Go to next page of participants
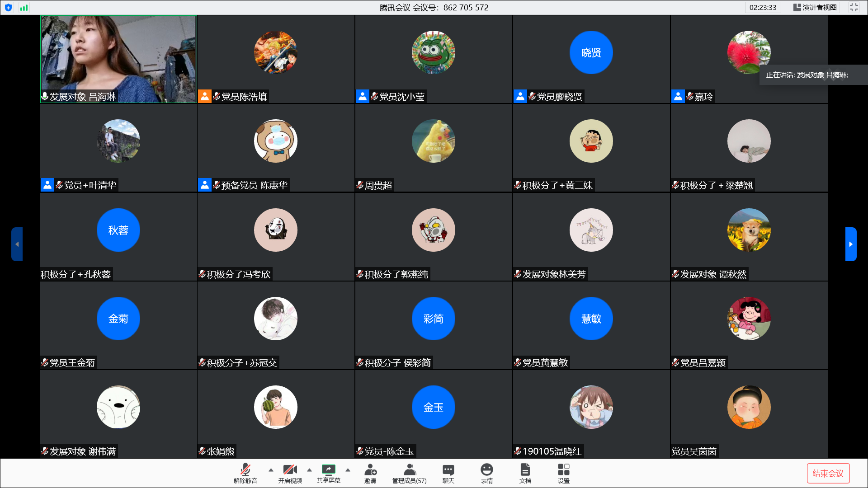Screen dimensions: 868x488 [850, 244]
